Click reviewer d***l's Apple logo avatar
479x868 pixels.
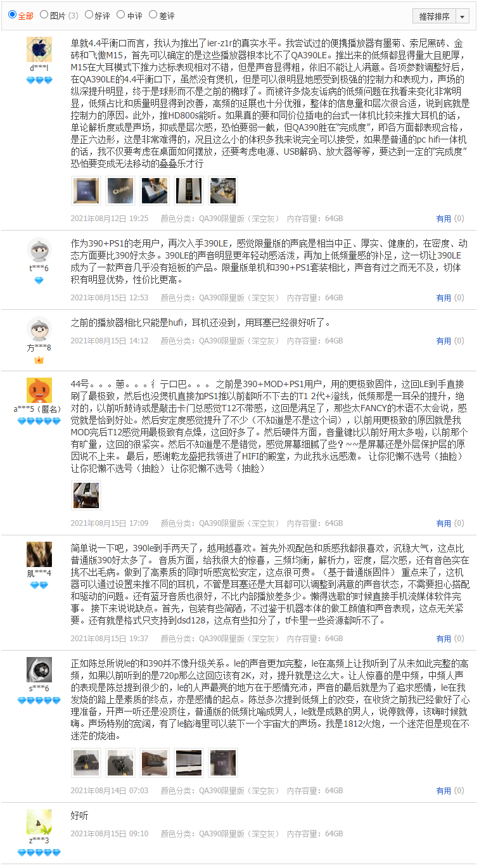coord(39,49)
